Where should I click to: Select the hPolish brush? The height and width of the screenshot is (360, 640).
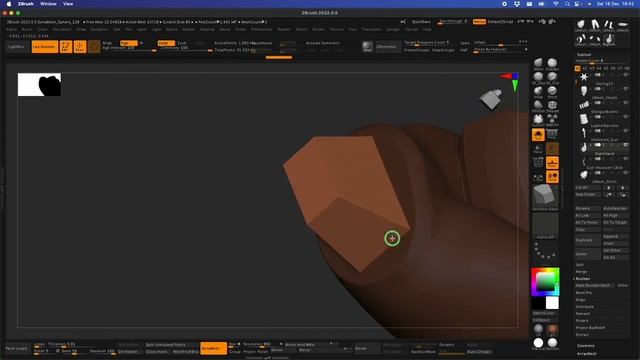point(538,105)
